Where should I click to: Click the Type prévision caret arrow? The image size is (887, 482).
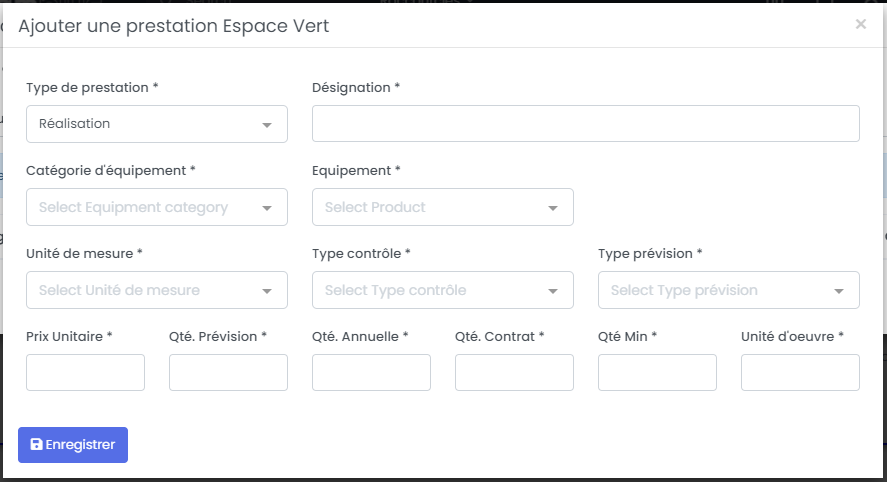[839, 291]
